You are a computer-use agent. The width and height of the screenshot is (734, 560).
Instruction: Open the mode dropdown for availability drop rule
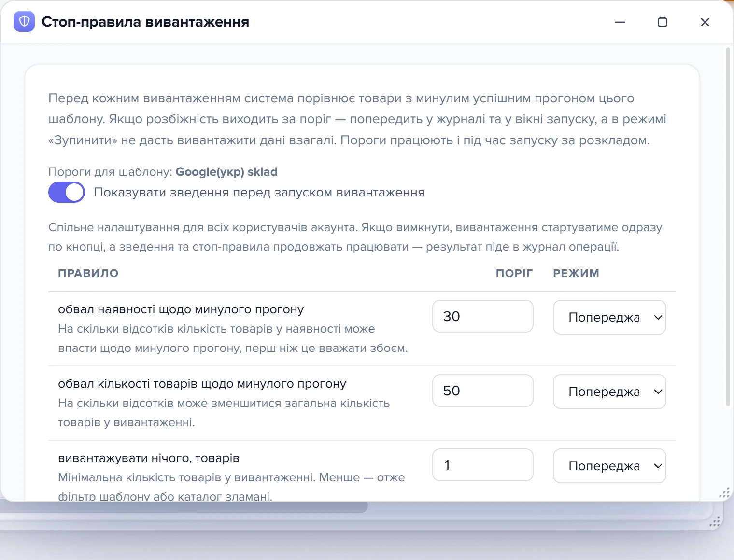(609, 317)
